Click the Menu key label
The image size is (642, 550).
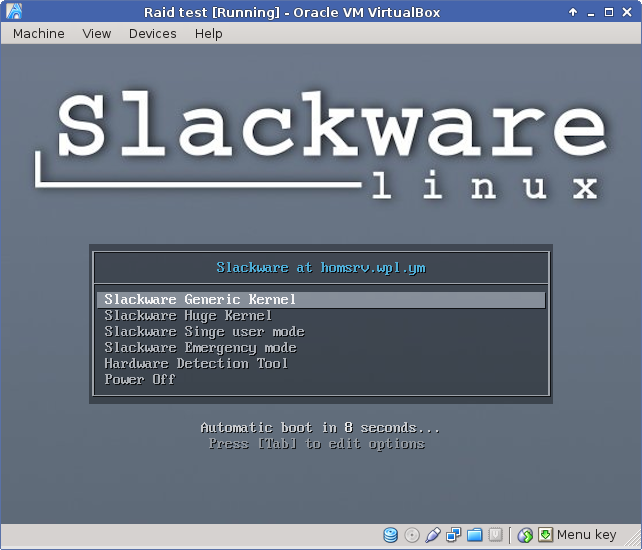[x=586, y=535]
